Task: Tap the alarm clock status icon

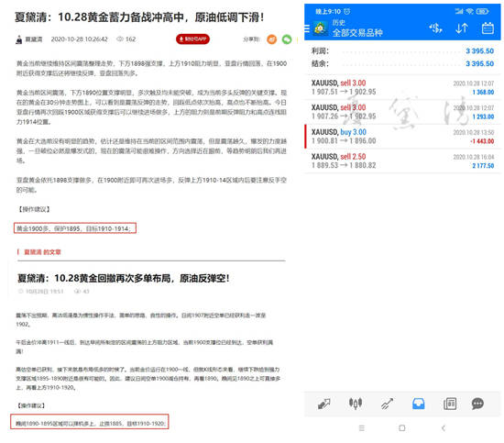Action: (x=346, y=12)
